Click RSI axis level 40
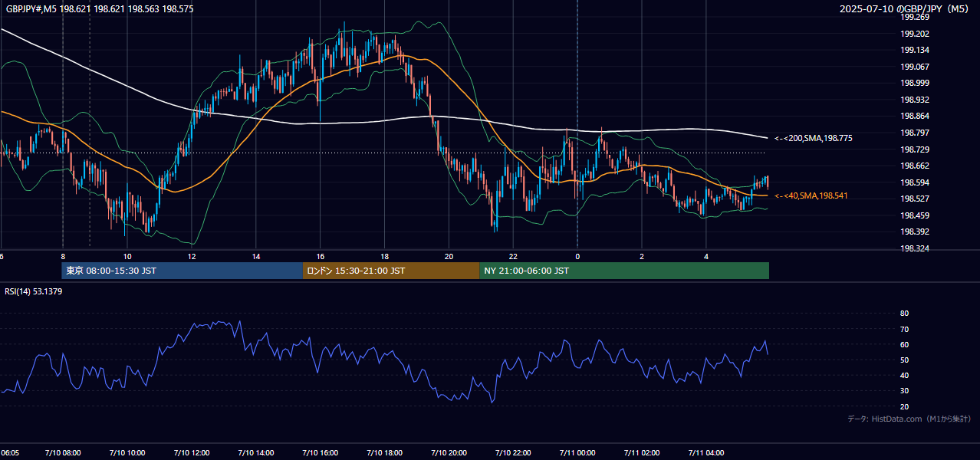The width and height of the screenshot is (980, 460). [904, 376]
